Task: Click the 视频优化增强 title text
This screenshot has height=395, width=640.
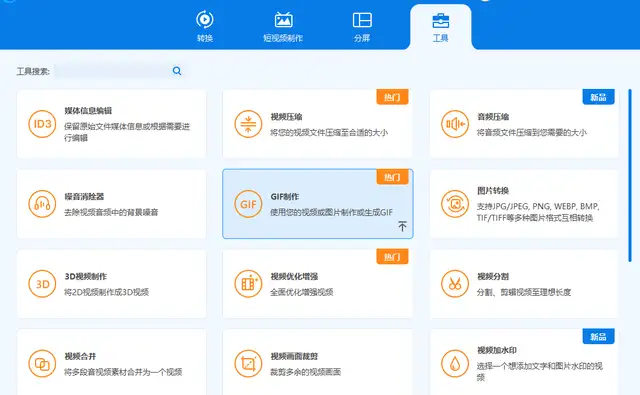Action: pos(294,277)
